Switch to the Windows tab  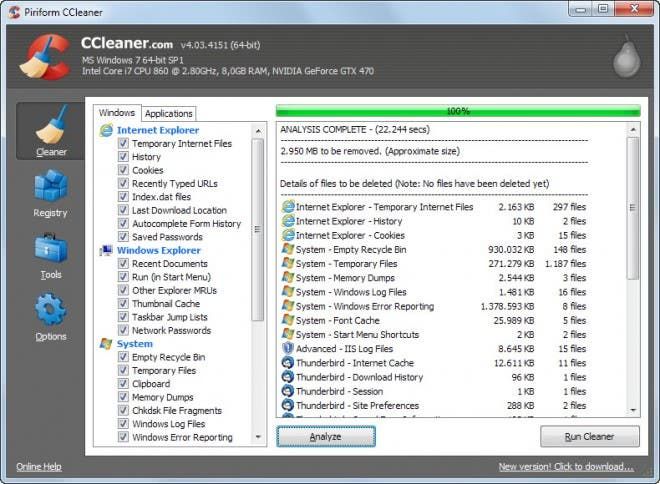click(117, 113)
